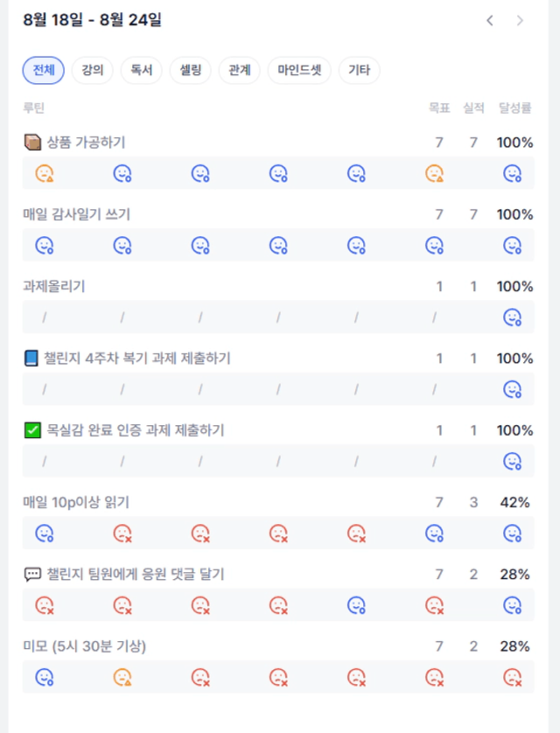The width and height of the screenshot is (560, 733).
Task: Toggle the second day's red failed face for 매일 10p이상 읽기
Action: pyautogui.click(x=122, y=534)
